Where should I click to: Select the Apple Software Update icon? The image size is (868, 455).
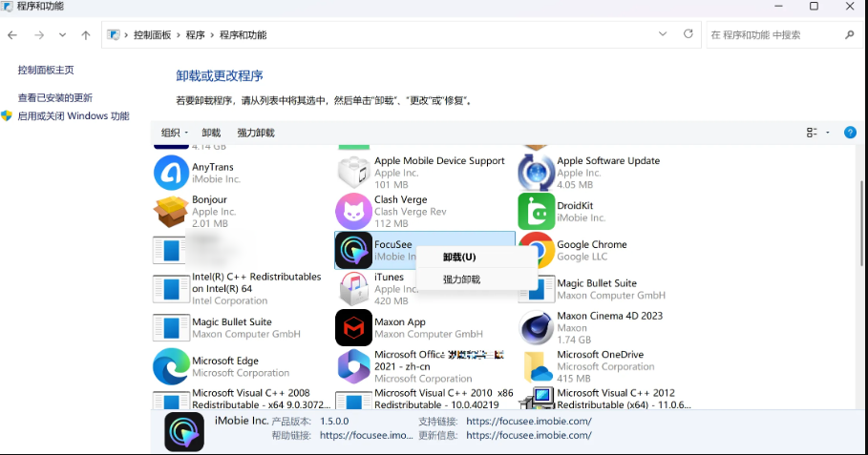coord(536,173)
